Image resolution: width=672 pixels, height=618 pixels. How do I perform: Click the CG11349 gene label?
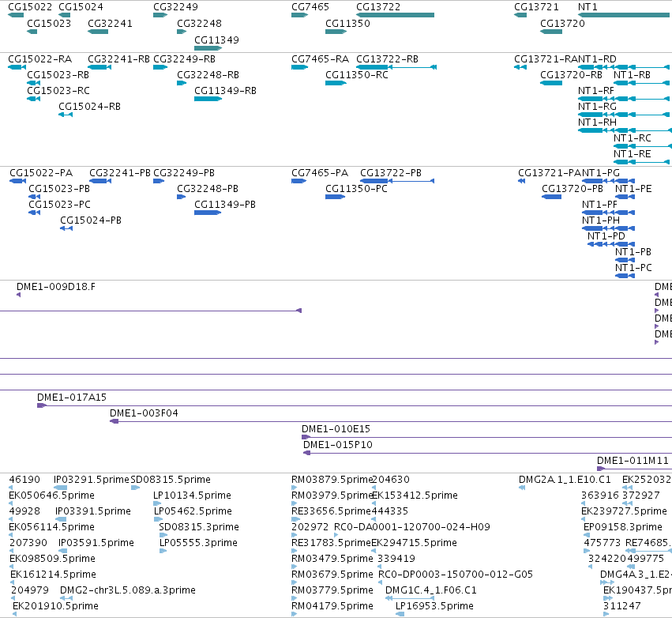(x=216, y=40)
